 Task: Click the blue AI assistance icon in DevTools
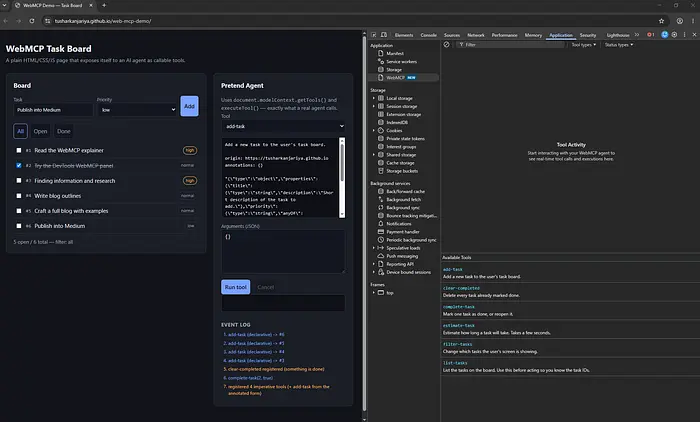(664, 35)
